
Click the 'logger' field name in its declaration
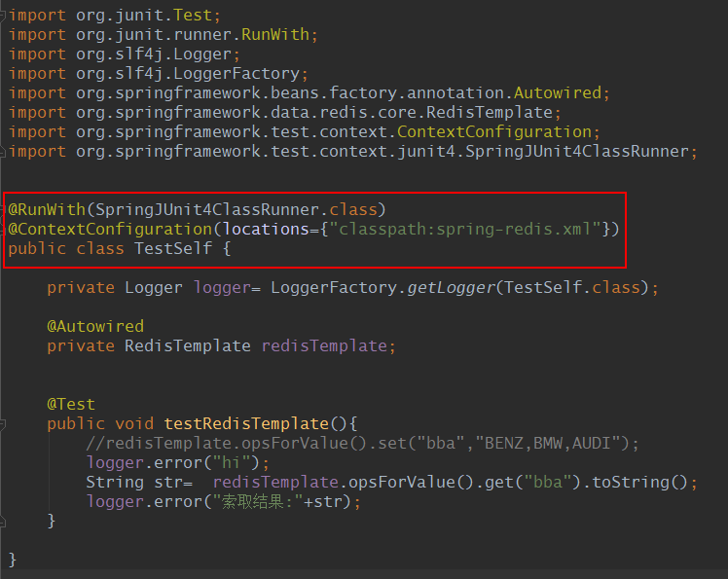click(222, 287)
